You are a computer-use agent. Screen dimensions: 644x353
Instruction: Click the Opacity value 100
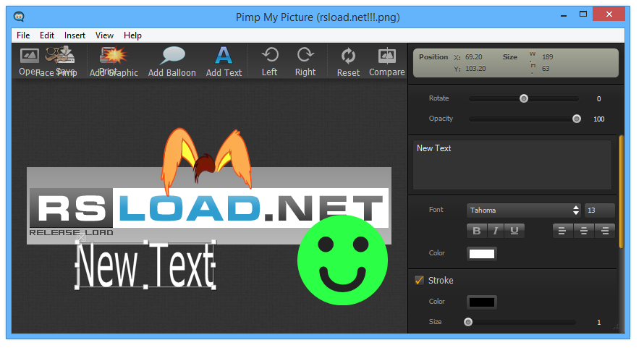coord(599,119)
